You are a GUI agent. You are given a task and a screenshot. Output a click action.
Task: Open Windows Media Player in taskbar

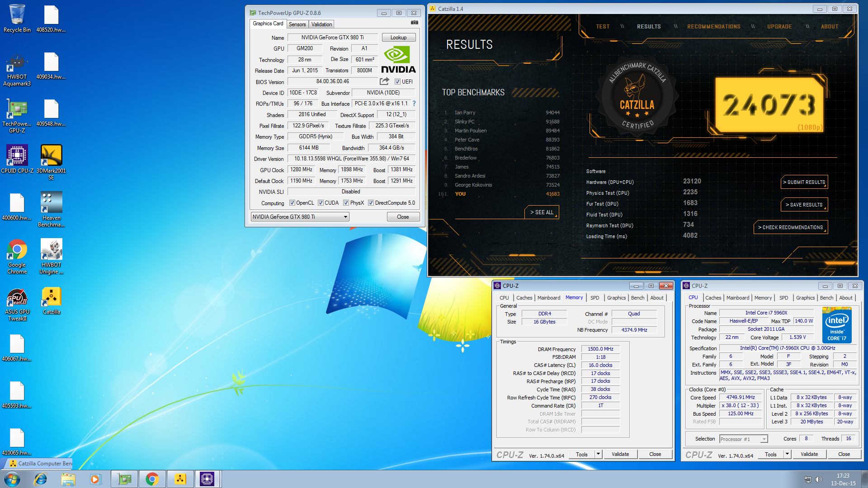[95, 479]
